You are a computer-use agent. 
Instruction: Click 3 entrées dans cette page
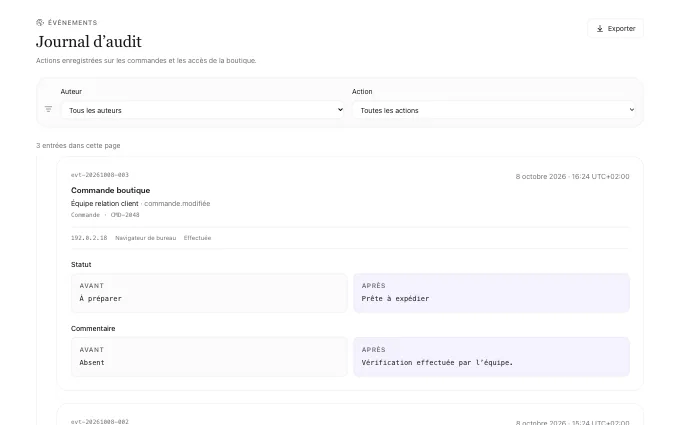point(78,146)
